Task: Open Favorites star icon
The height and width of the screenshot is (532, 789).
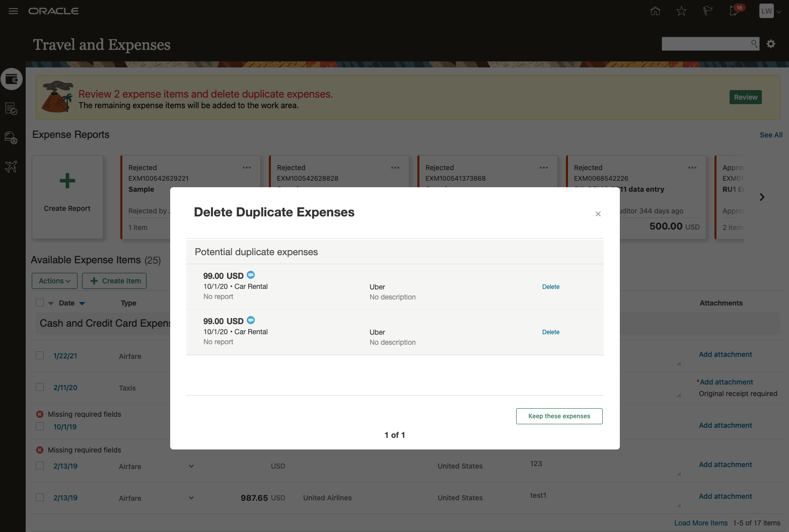Action: (681, 11)
